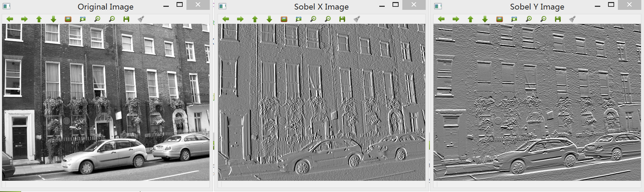Maximize the Sobel X Image window

(x=395, y=5)
